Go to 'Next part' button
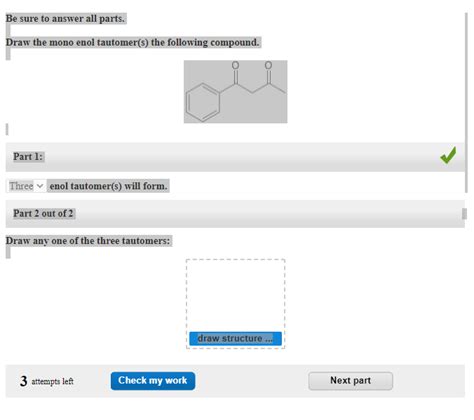This screenshot has height=420, width=474. coord(350,381)
